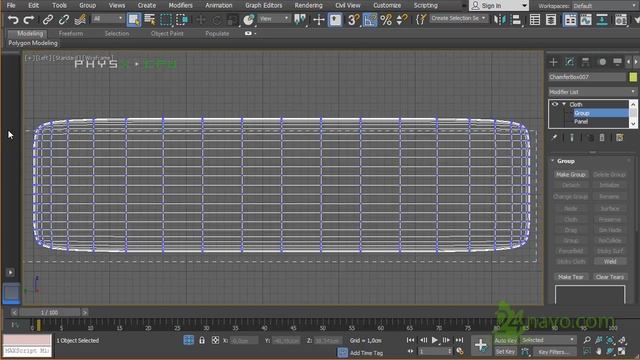The width and height of the screenshot is (640, 360).
Task: Click the Clear Tears button
Action: (x=610, y=277)
